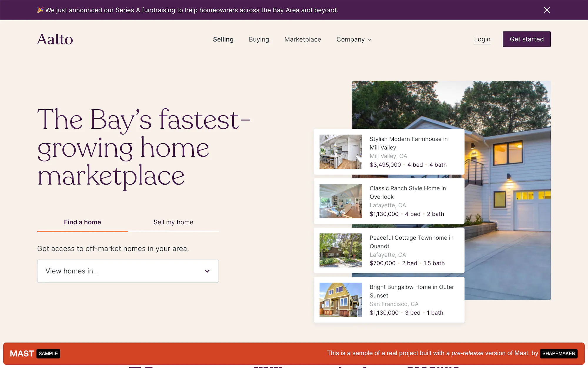Click the Mill Valley farmhouse listing thumbnail
This screenshot has height=368, width=588.
pyautogui.click(x=340, y=152)
